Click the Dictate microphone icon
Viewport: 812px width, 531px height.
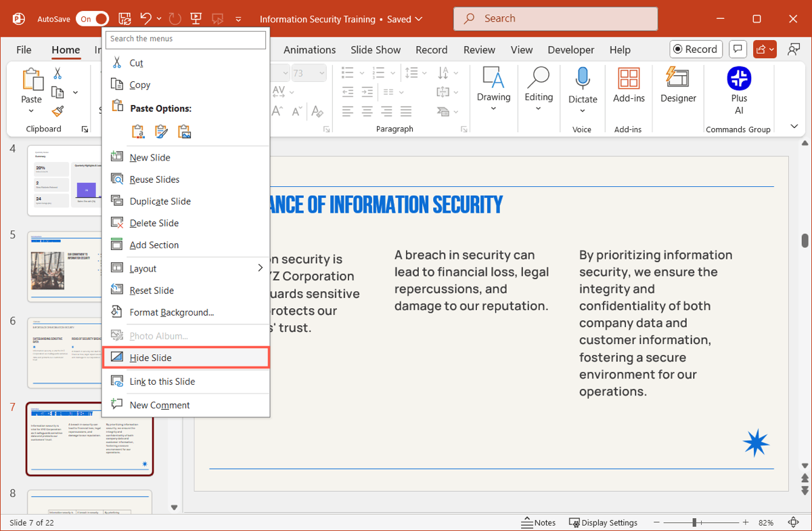583,79
